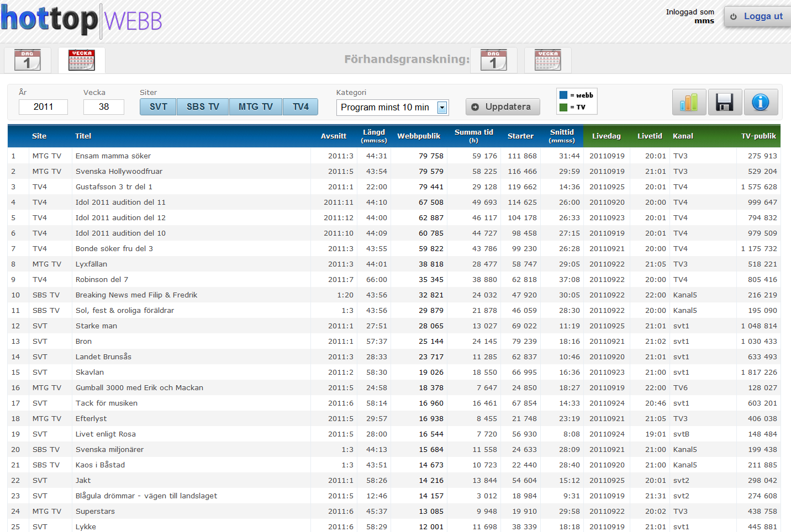This screenshot has height=532, width=791.
Task: Open the week view calendar icon
Action: [82, 60]
